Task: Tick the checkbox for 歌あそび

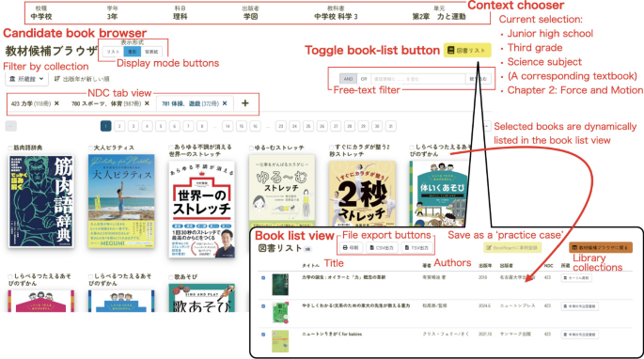Action: 171,277
